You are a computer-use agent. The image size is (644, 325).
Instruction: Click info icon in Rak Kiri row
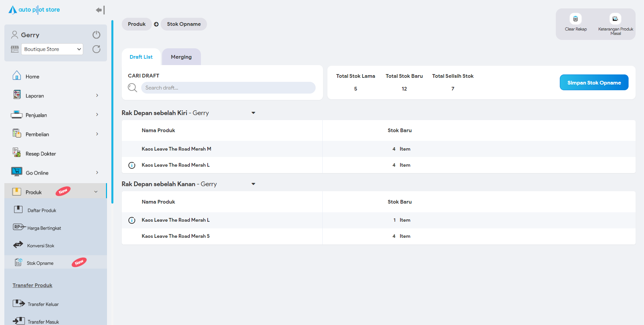click(132, 165)
